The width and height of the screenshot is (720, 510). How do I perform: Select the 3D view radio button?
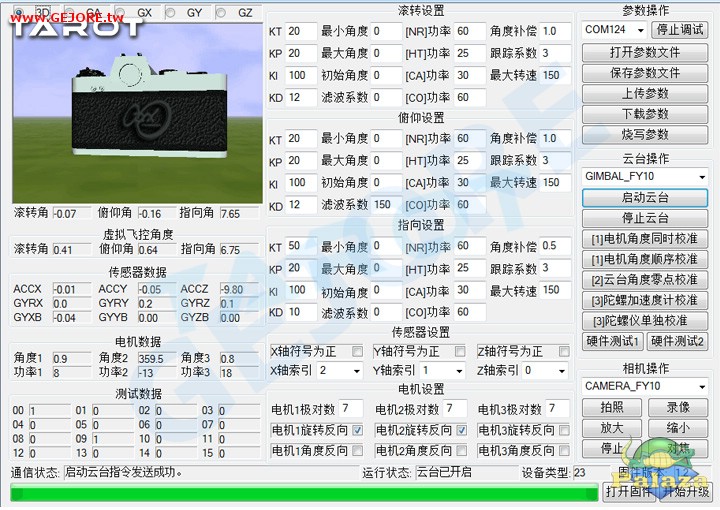click(20, 12)
